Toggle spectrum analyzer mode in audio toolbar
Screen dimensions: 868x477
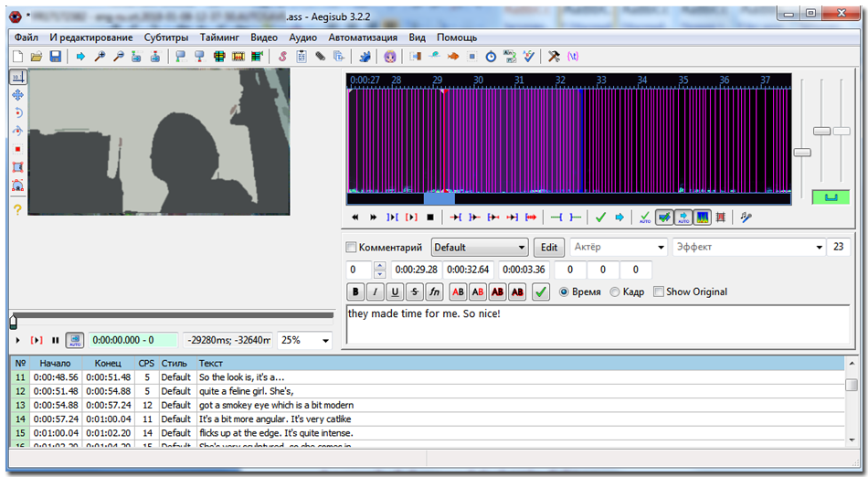[x=703, y=217]
